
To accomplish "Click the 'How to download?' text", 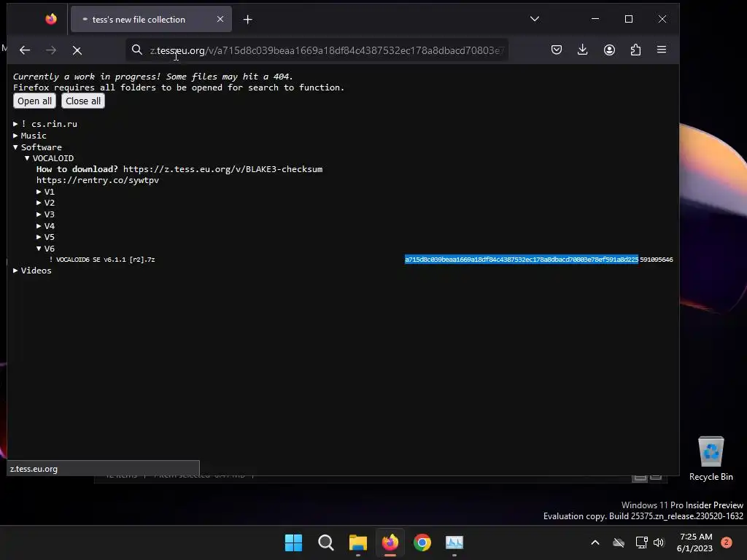I will coord(77,169).
